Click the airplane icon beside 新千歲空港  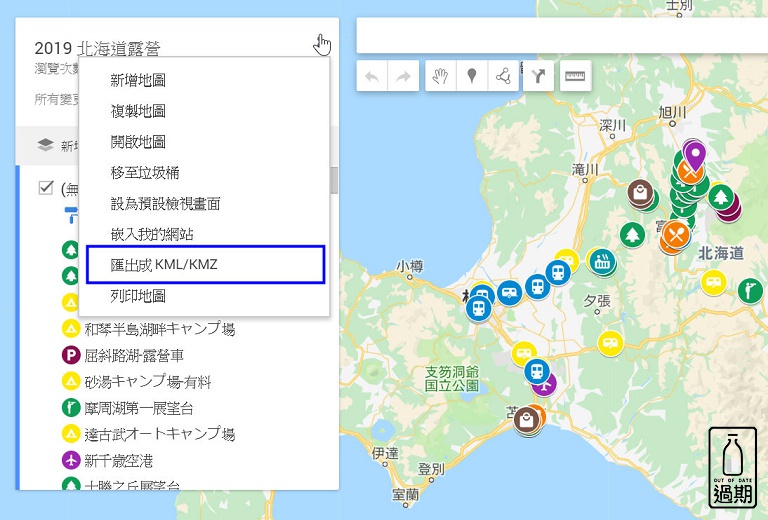(71, 460)
